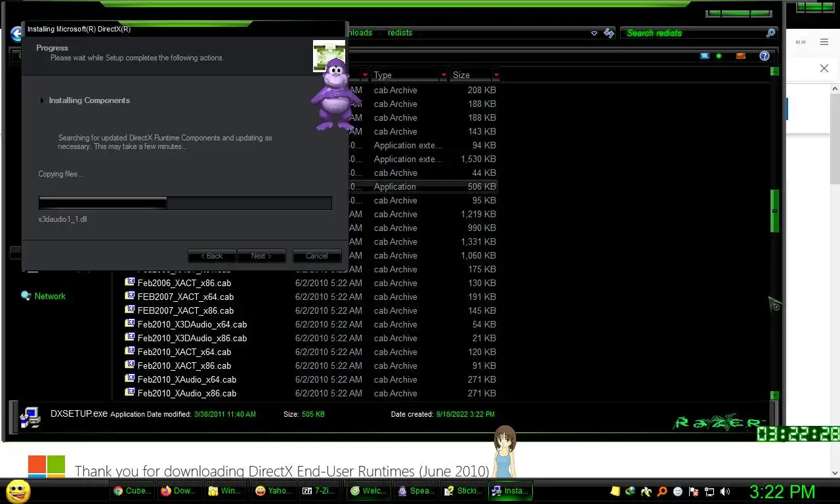Click the 'Insta...' DirectX installer taskbar button
Image resolution: width=840 pixels, height=504 pixels.
[x=511, y=490]
